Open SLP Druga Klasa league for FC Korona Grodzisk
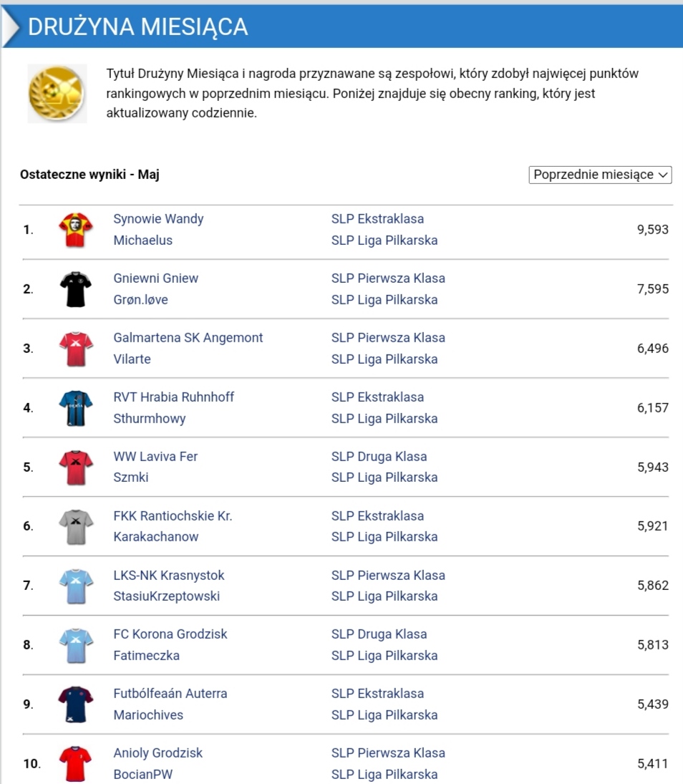The width and height of the screenshot is (683, 784). tap(379, 634)
